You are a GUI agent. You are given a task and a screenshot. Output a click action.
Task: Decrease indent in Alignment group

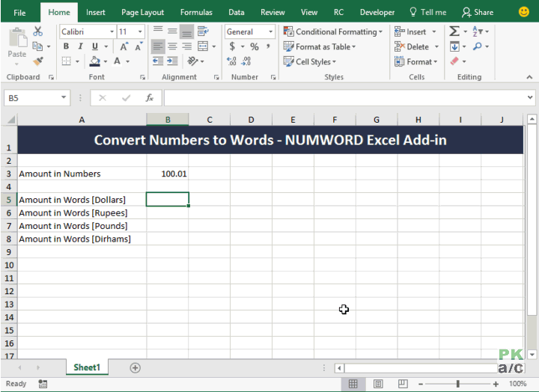pyautogui.click(x=158, y=61)
